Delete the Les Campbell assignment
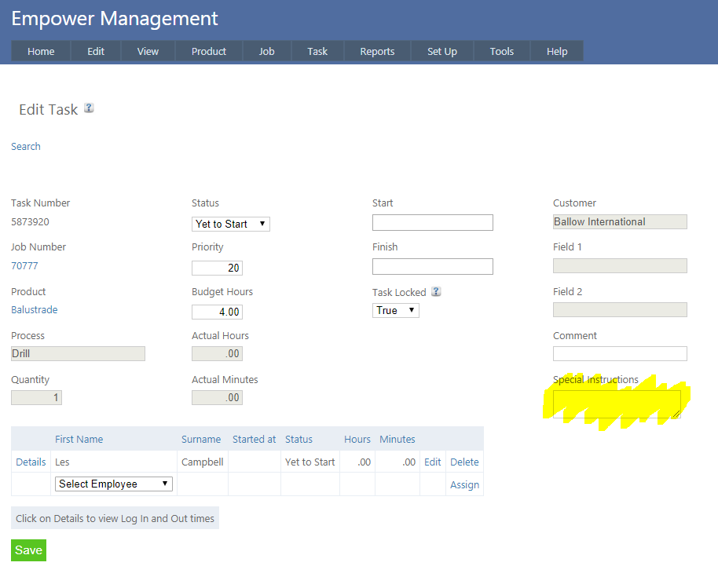Viewport: 718px width, 588px height. pos(464,462)
